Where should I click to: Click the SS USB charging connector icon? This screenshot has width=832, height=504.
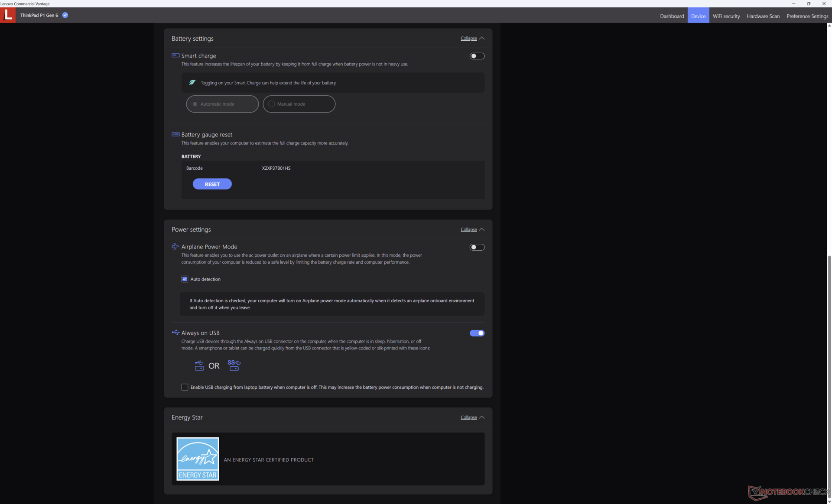click(234, 365)
